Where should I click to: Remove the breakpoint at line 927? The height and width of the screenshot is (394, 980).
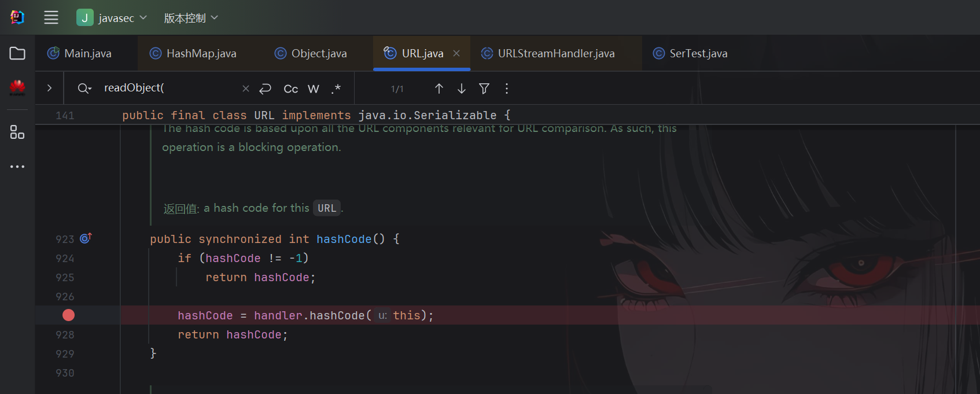(x=68, y=315)
